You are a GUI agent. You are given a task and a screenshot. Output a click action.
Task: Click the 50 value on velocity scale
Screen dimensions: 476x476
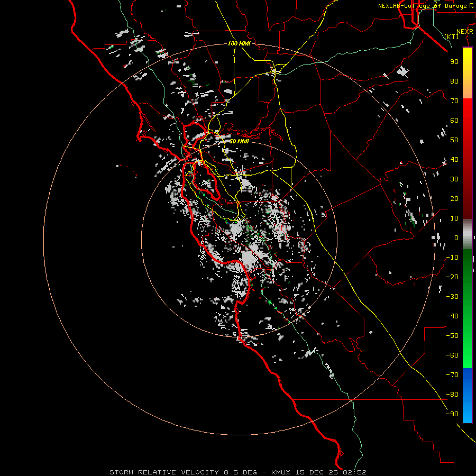454,140
